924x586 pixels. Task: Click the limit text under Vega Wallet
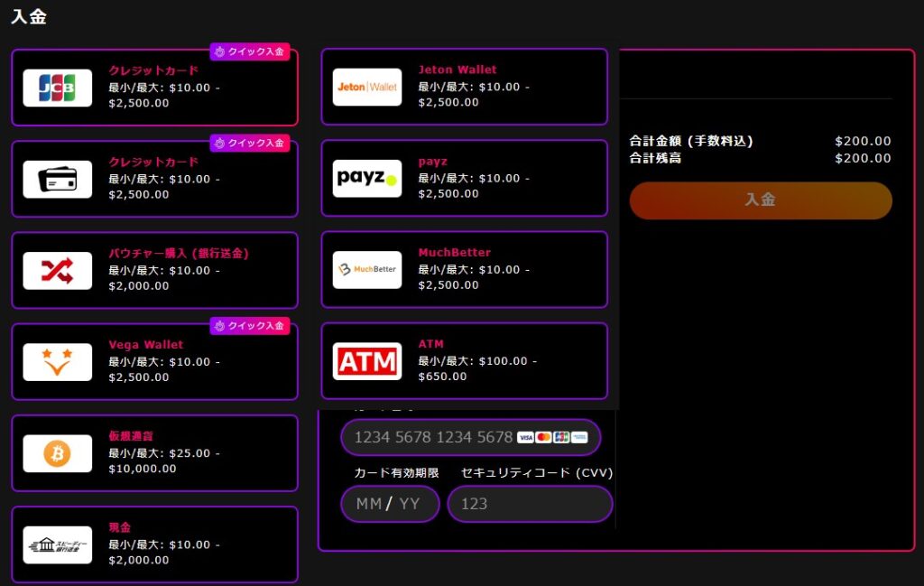(164, 369)
